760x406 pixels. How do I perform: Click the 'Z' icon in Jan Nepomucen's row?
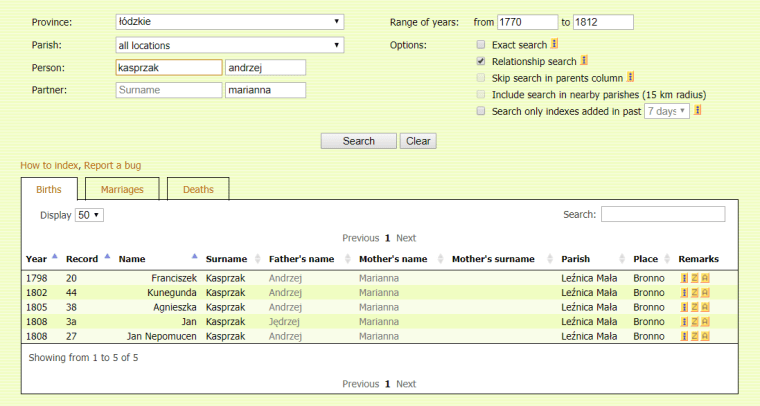tap(695, 337)
